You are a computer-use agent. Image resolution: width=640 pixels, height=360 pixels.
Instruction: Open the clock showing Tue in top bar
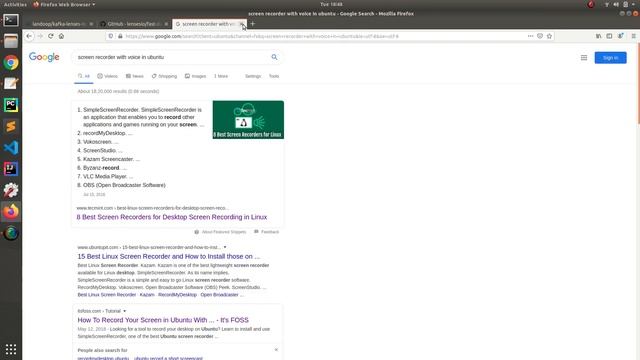[x=331, y=4]
